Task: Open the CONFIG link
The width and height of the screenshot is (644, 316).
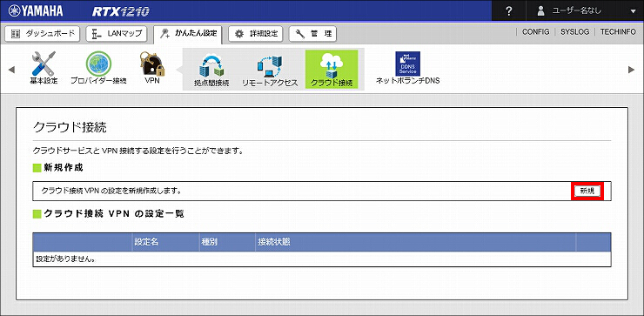Action: coord(535,31)
